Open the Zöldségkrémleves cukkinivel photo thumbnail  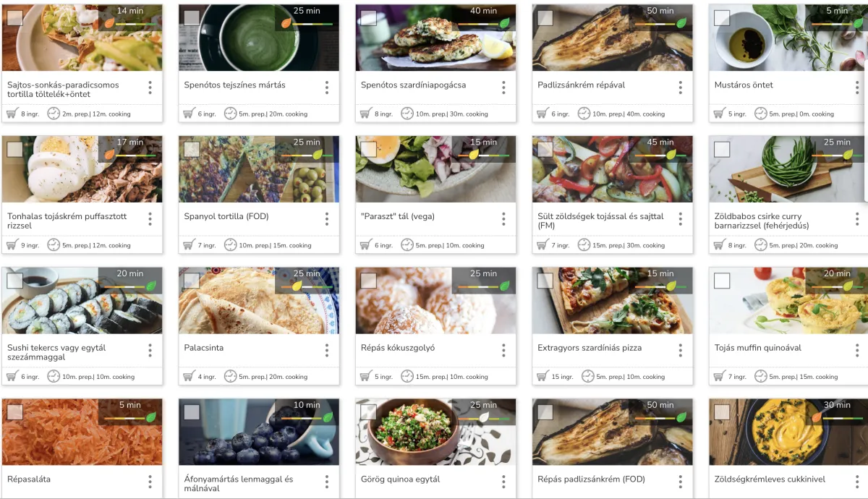point(788,432)
